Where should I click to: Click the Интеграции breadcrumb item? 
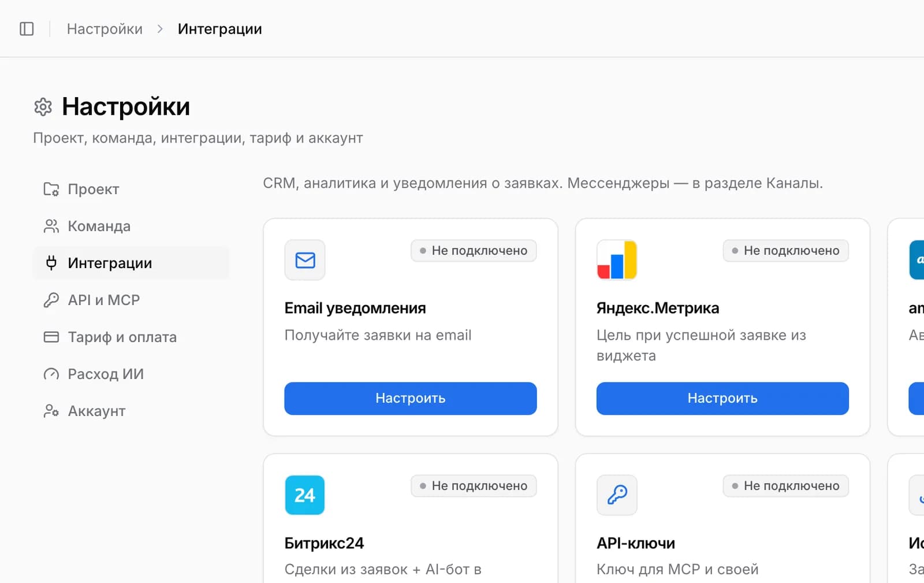(219, 29)
